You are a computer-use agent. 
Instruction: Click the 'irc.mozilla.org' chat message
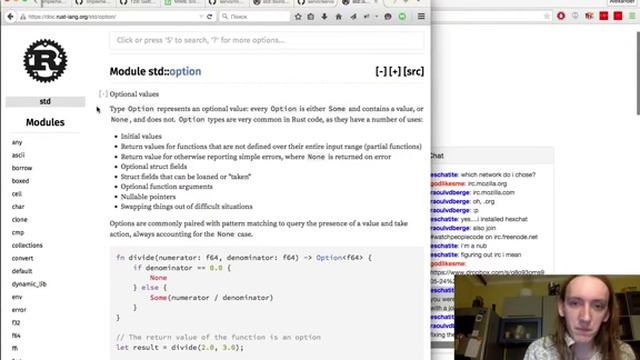[487, 184]
